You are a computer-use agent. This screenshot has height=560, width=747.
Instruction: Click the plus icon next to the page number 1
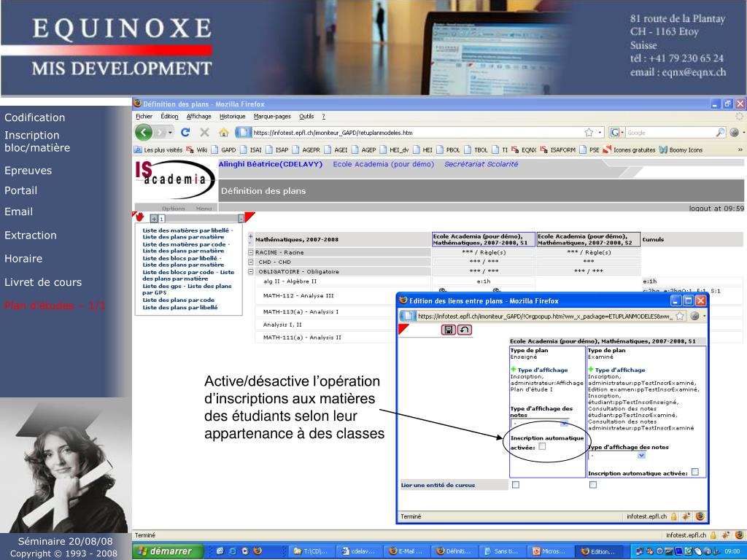154,219
